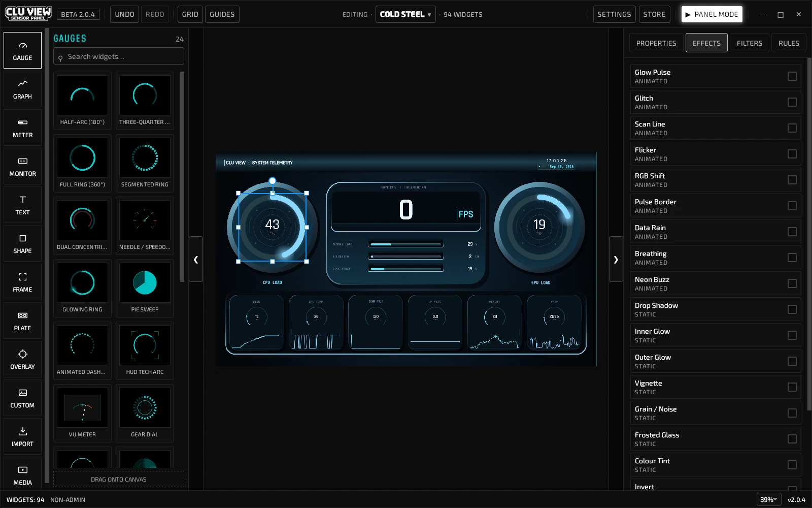
Task: Toggle the Drop Shadow effect checkbox
Action: (x=792, y=309)
